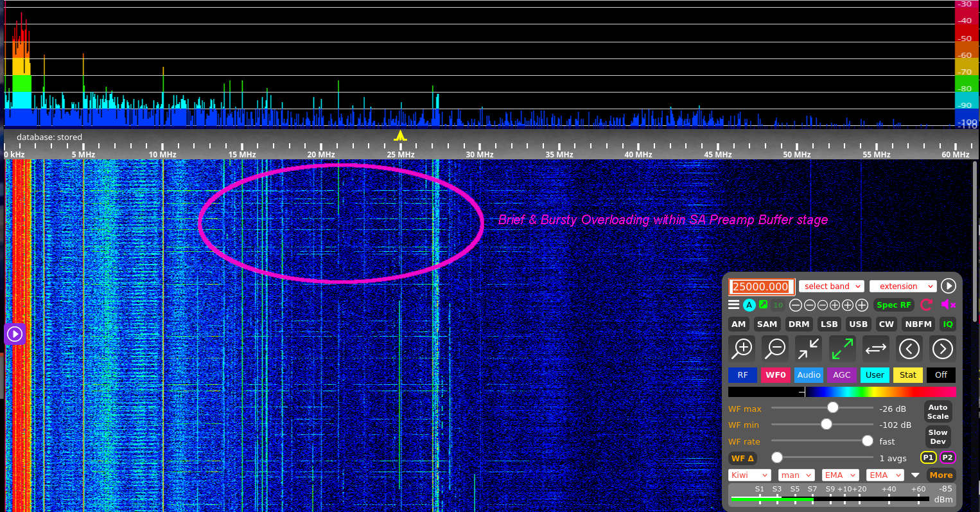Switch to the WF0 tab
Viewport: 980px width, 512px height.
coord(775,375)
